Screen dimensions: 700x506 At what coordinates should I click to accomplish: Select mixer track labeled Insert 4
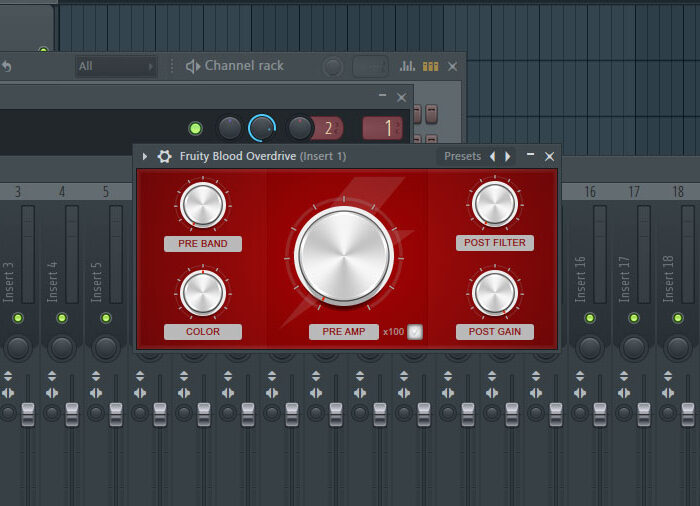point(52,282)
